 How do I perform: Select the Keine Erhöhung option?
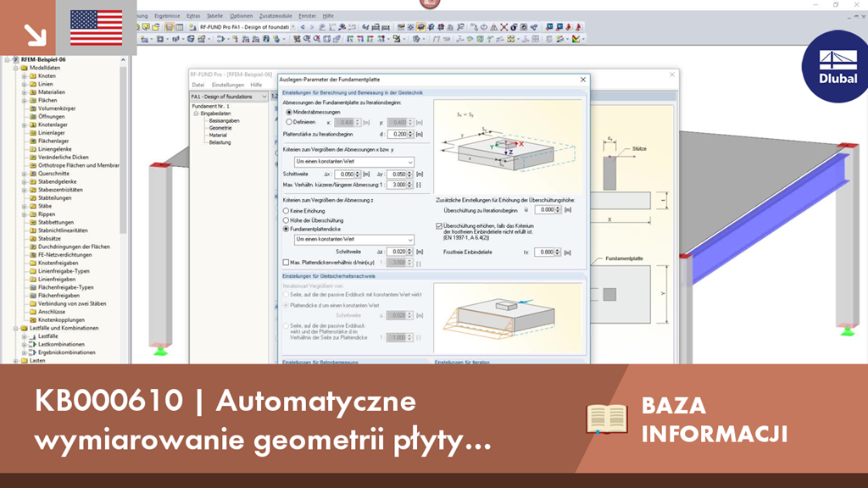pyautogui.click(x=287, y=211)
